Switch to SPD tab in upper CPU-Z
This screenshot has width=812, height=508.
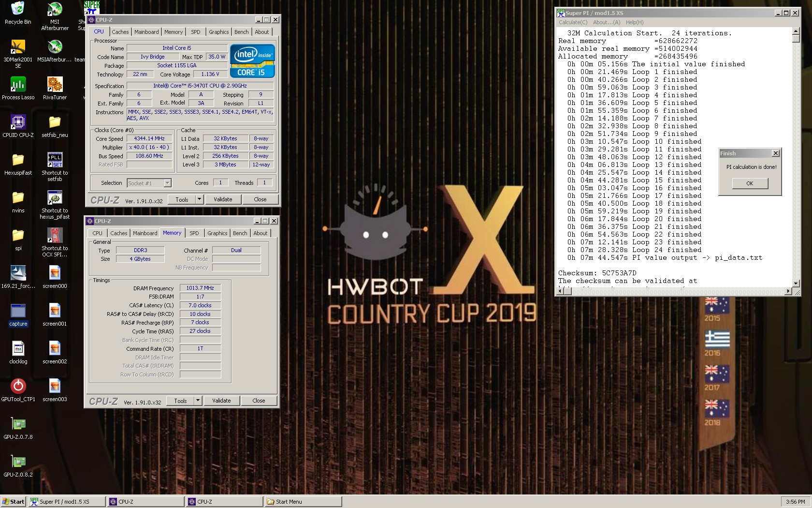point(195,32)
